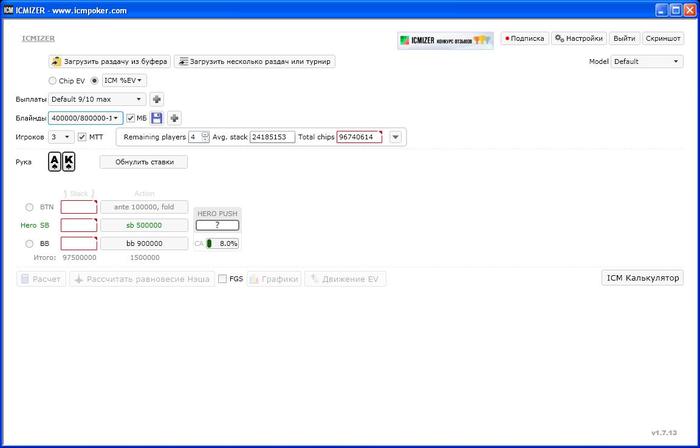Open the ICM Калькулятор button
The height and width of the screenshot is (448, 700).
[642, 278]
